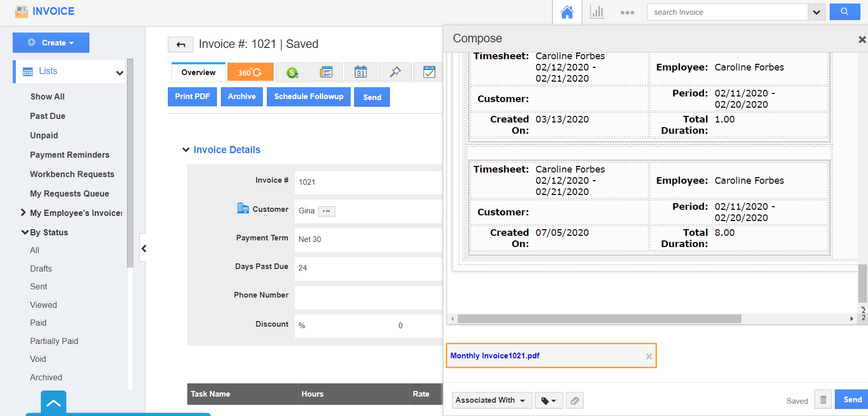Expand the Associated With dropdown
This screenshot has height=416, width=868.
coord(491,400)
